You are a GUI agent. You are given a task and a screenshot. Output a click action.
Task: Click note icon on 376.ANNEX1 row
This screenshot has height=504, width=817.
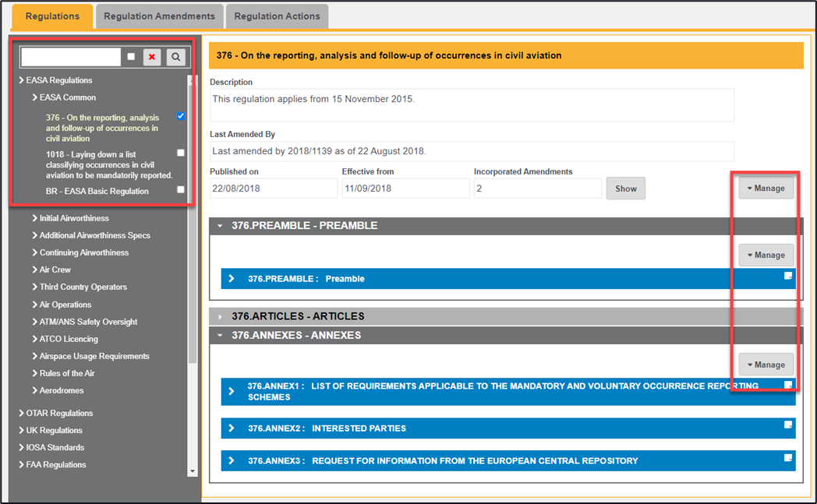point(788,385)
